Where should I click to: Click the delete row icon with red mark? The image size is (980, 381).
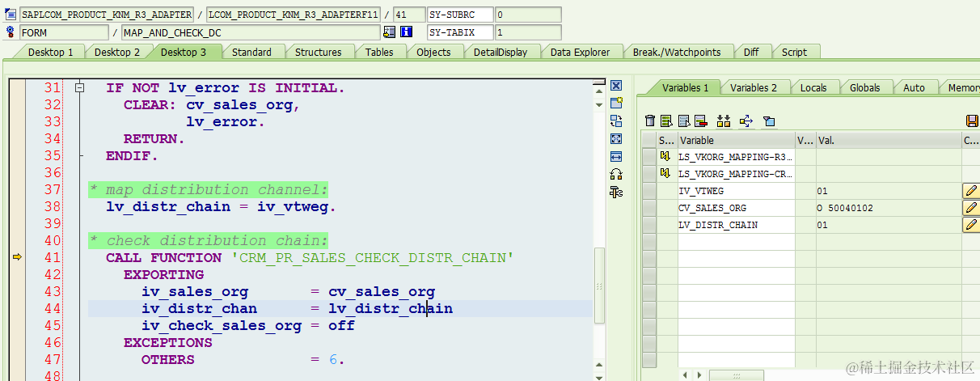(x=700, y=121)
